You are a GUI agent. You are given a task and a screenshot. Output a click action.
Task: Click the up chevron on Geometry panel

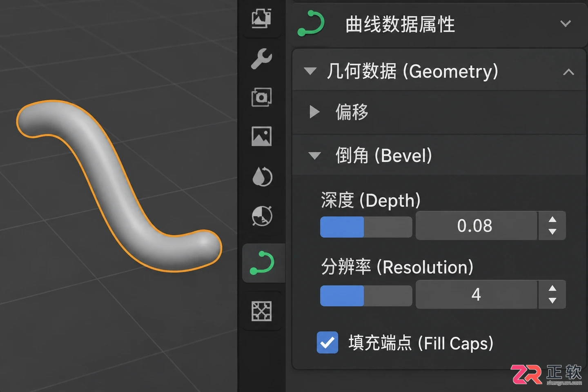click(x=568, y=72)
